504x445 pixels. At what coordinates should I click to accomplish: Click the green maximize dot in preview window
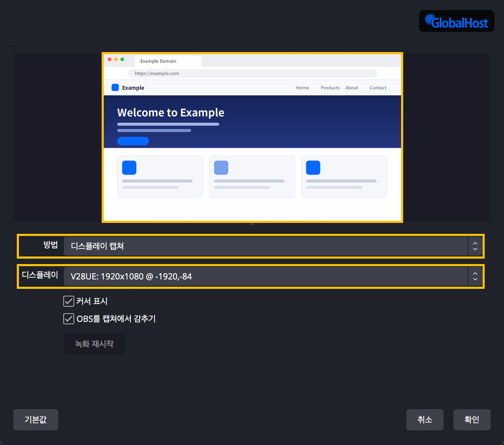[x=122, y=59]
